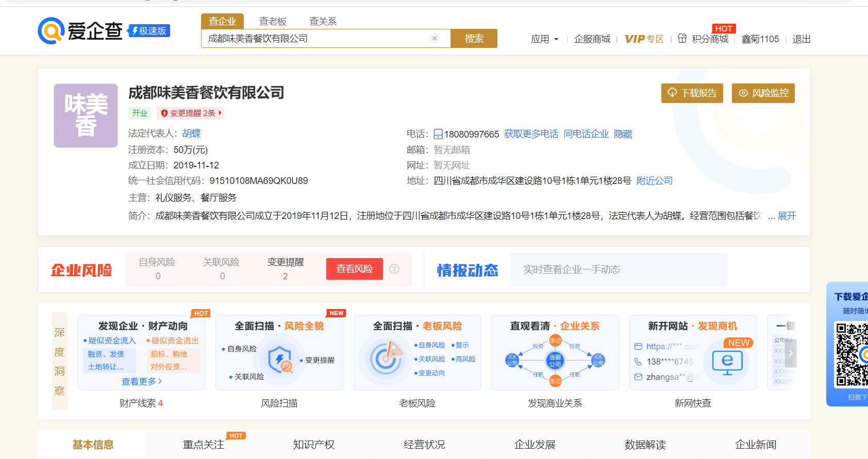Image resolution: width=868 pixels, height=459 pixels.
Task: Click the red 查看风险 button
Action: click(355, 269)
